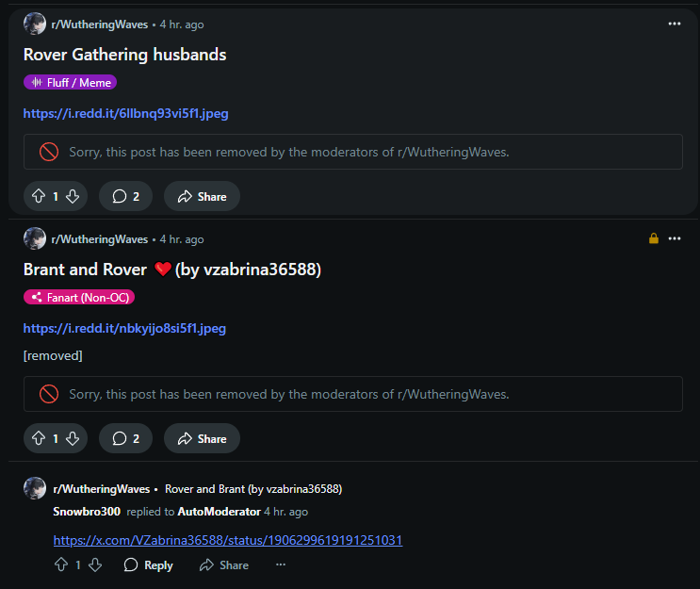The height and width of the screenshot is (589, 700).
Task: Open AutoModerator user profile
Action: pyautogui.click(x=220, y=512)
